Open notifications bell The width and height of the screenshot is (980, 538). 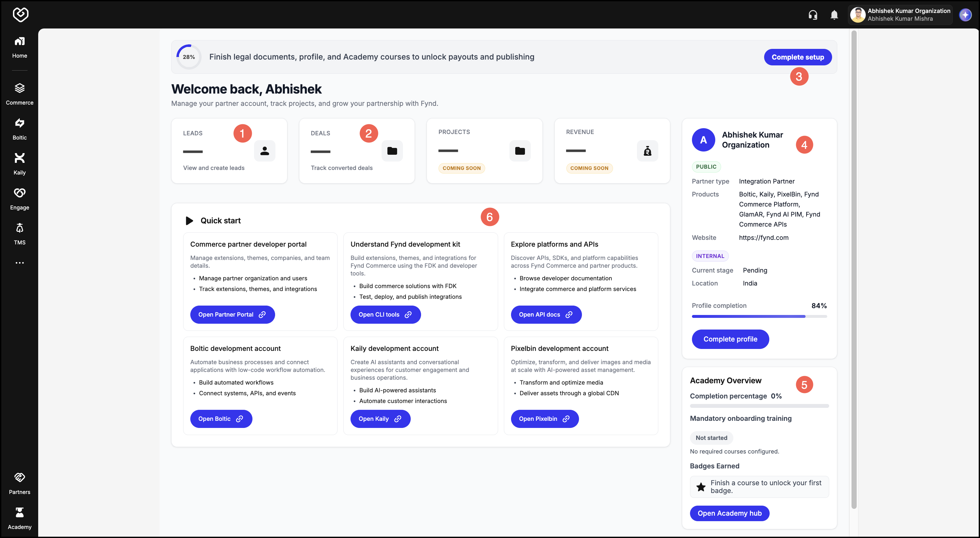point(834,15)
